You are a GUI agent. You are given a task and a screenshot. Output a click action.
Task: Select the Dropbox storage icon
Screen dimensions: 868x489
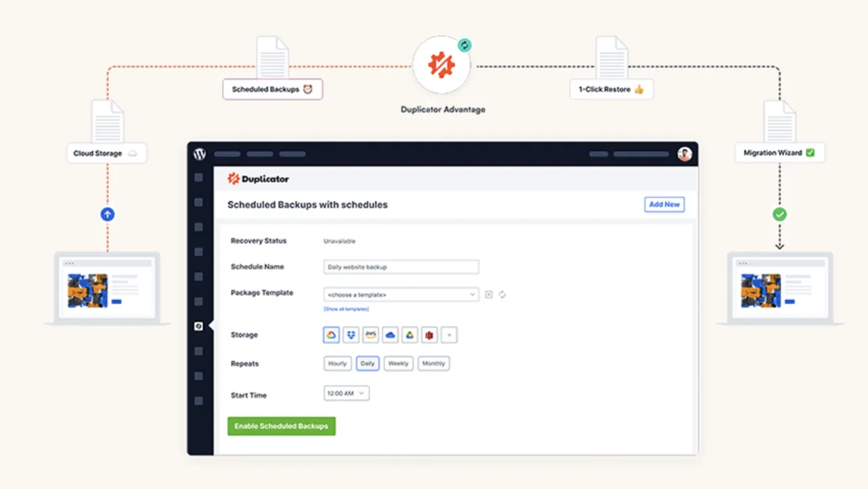click(351, 335)
